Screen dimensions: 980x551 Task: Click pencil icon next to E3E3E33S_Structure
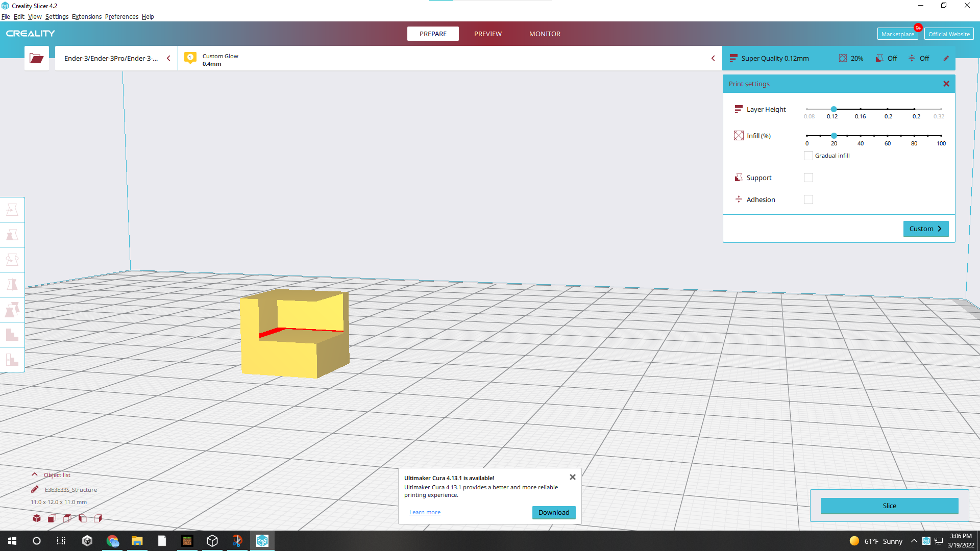click(x=35, y=489)
